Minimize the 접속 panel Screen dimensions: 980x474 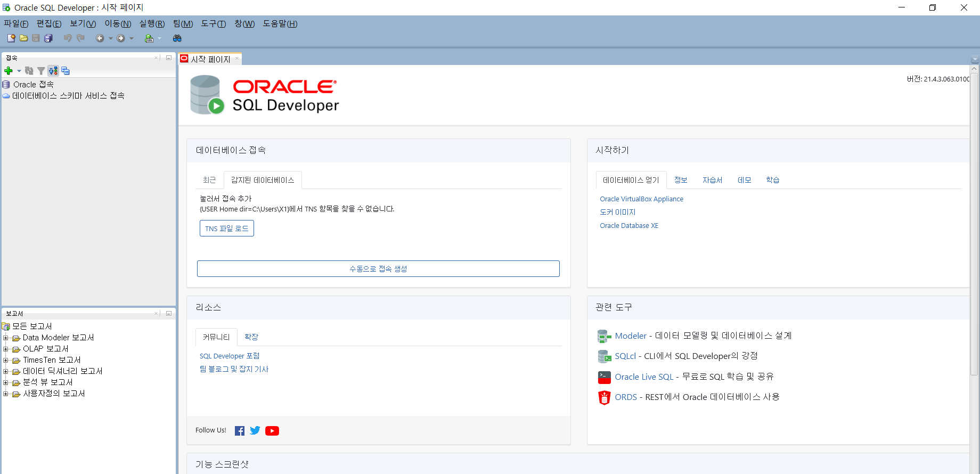coord(169,58)
